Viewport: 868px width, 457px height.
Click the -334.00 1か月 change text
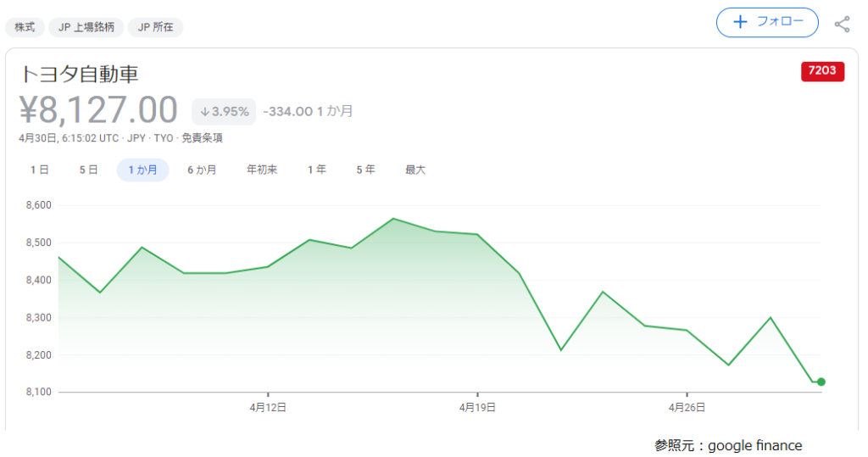[x=308, y=111]
